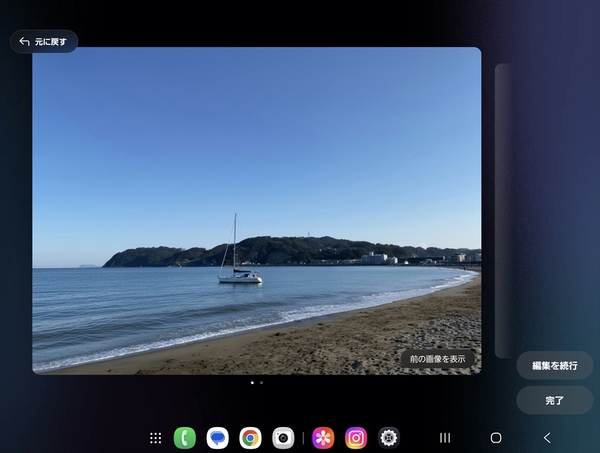Tap 編集を続行 to continue editing
Image resolution: width=600 pixels, height=453 pixels.
tap(554, 365)
